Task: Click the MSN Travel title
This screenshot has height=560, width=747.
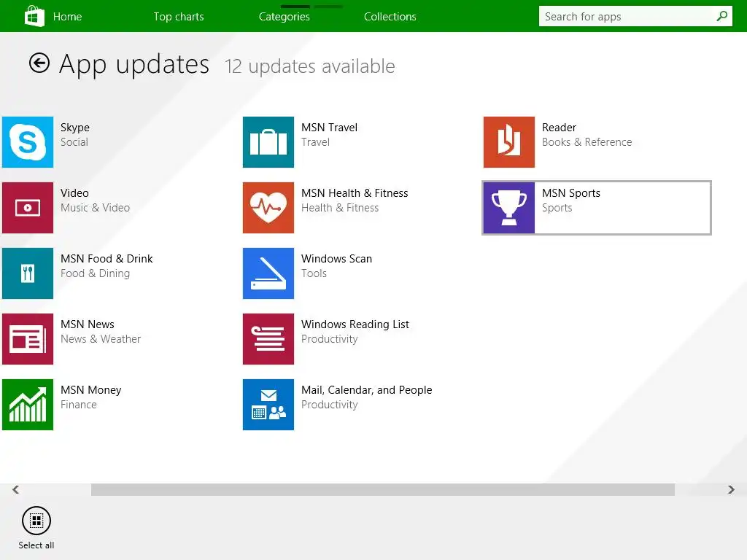Action: pos(329,128)
